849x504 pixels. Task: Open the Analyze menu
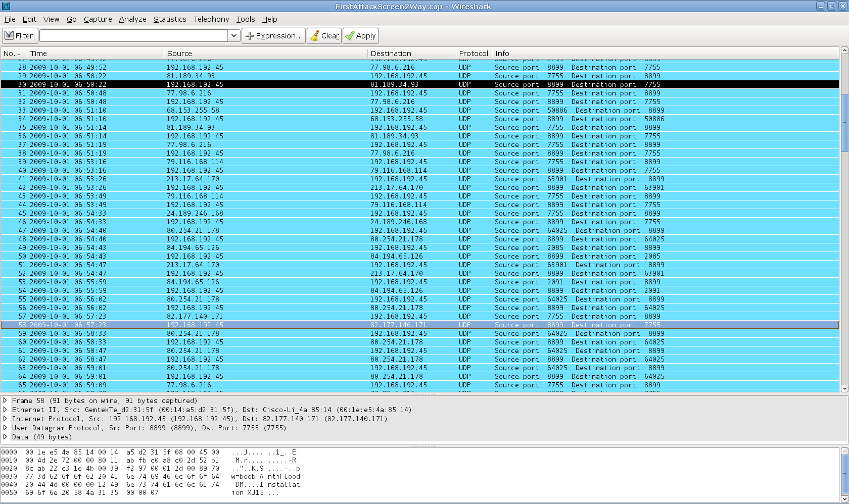(132, 19)
